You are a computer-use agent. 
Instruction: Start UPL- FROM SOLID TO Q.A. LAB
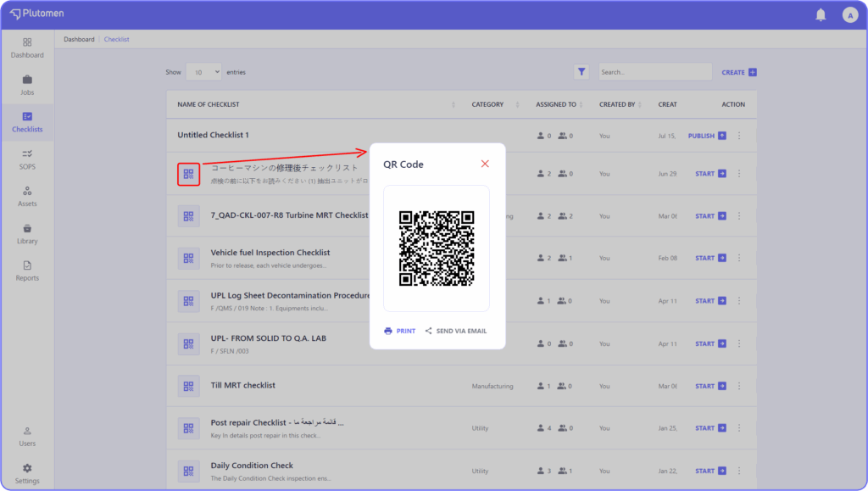click(x=711, y=343)
